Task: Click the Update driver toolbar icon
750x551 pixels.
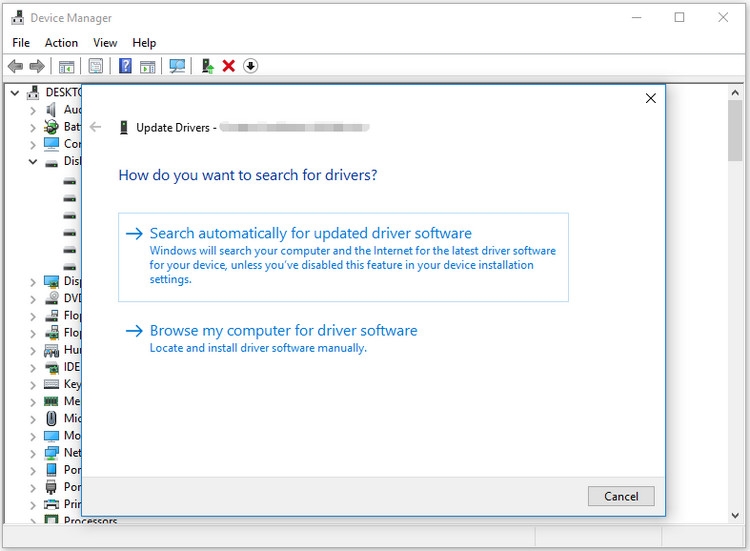Action: click(x=207, y=66)
